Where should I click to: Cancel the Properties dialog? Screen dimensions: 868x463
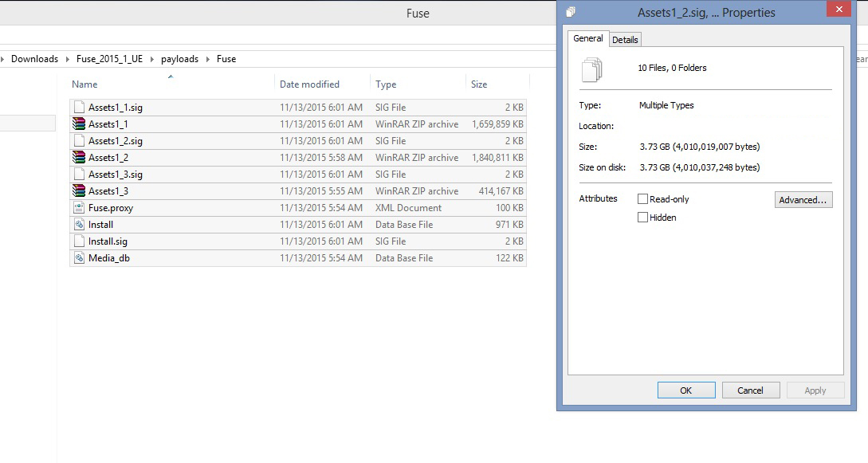click(751, 390)
